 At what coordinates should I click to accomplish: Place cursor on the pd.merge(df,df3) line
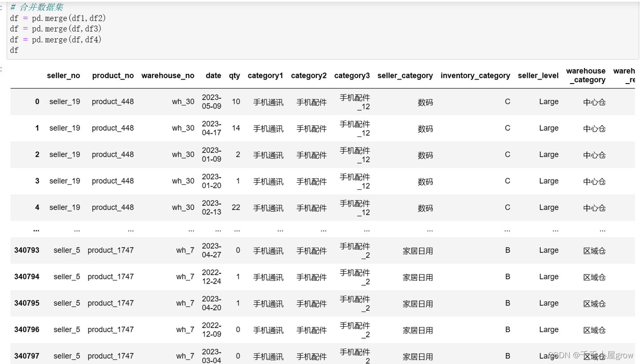[56, 29]
